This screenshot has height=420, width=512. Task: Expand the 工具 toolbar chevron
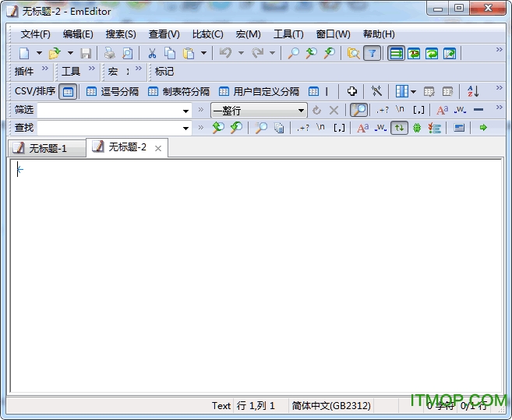tap(92, 69)
